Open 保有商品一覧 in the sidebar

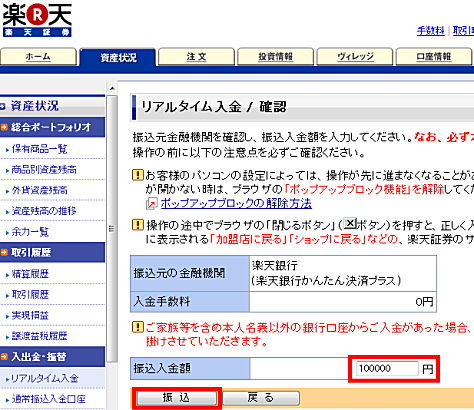click(39, 149)
